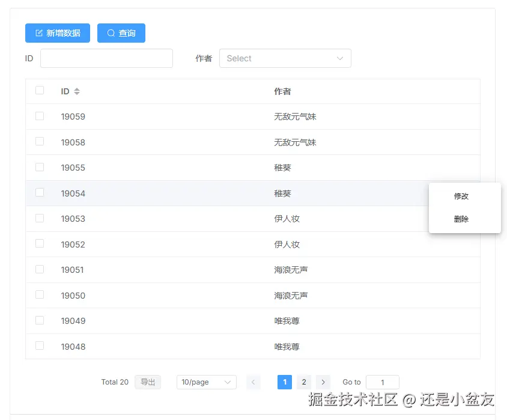
Task: Click author 伊人妆 in row 19053
Action: coord(287,219)
